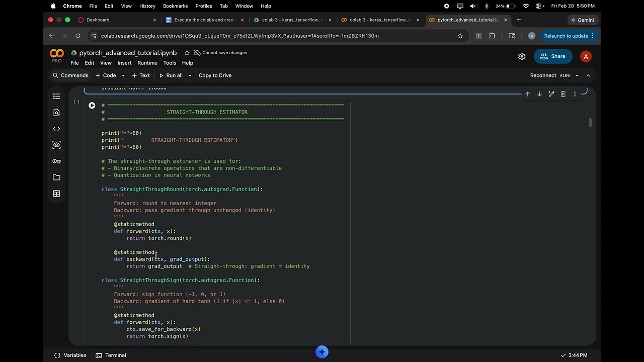Open the cell's more options menu
Screen dimensions: 644x362
pos(575,94)
